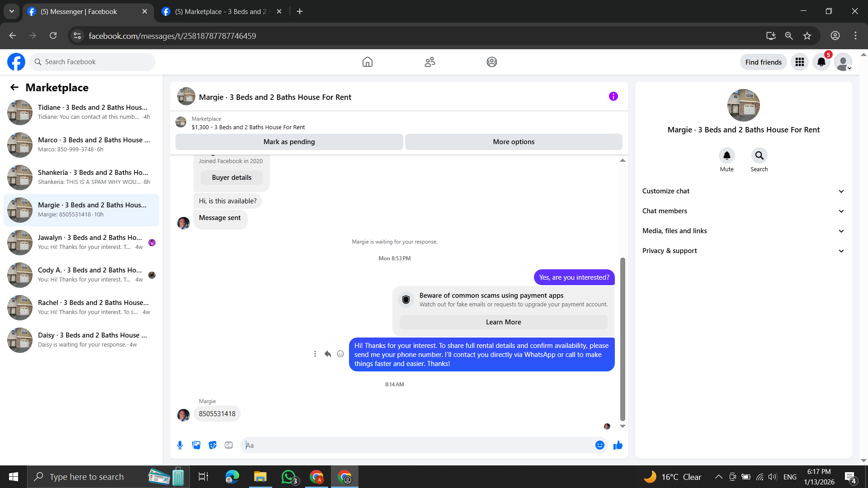Click the Mark as pending button
This screenshot has width=868, height=488.
point(289,142)
